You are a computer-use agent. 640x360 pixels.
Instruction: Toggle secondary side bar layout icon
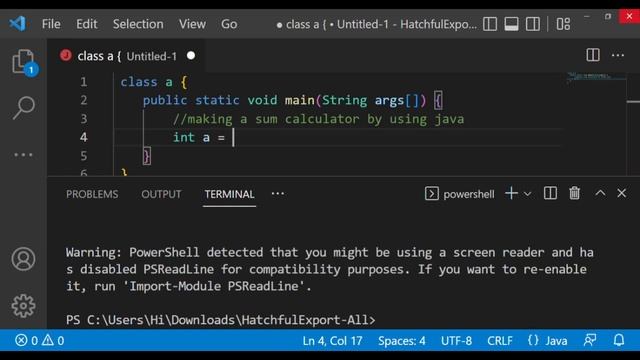tap(533, 24)
